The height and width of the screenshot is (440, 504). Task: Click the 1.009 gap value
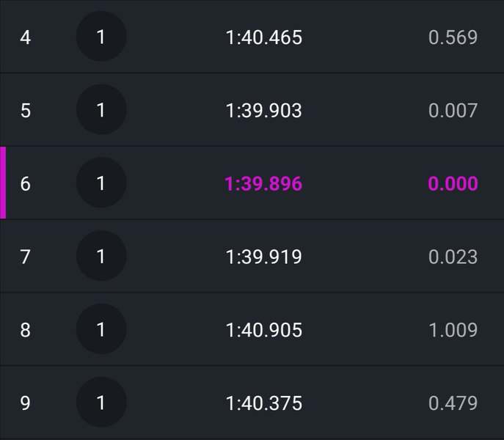pyautogui.click(x=453, y=331)
